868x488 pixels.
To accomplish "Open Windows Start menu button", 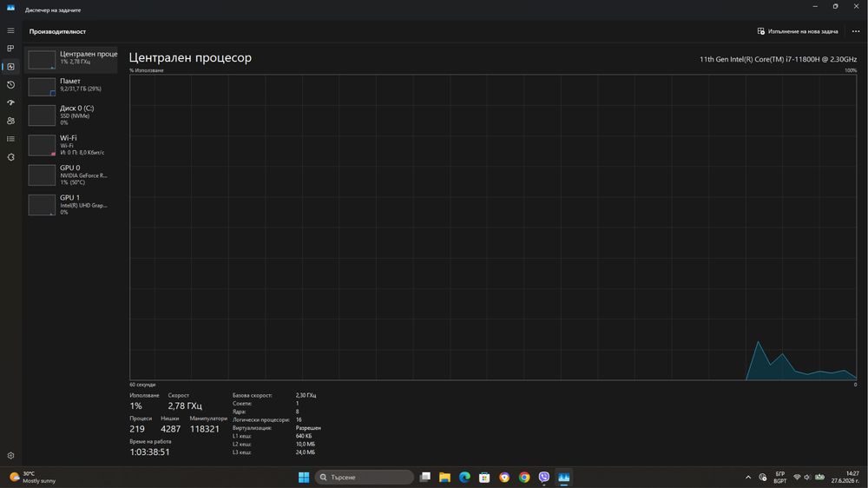I will point(303,477).
